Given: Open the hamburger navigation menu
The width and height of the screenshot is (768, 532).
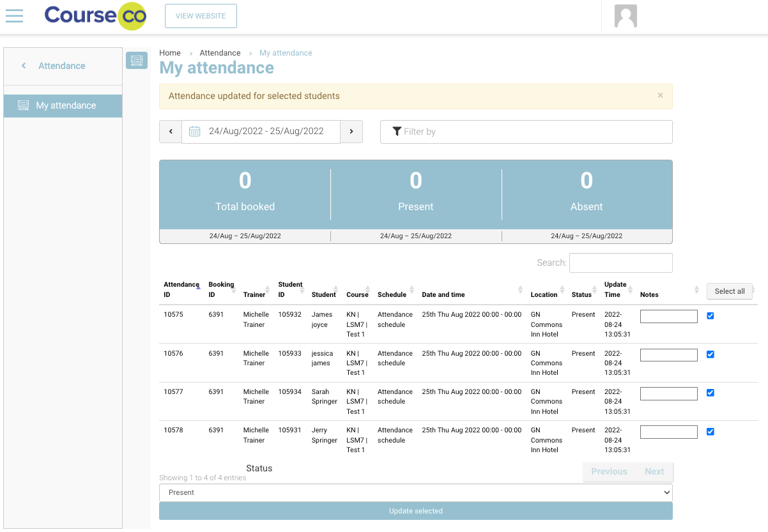Looking at the screenshot, I should [14, 16].
